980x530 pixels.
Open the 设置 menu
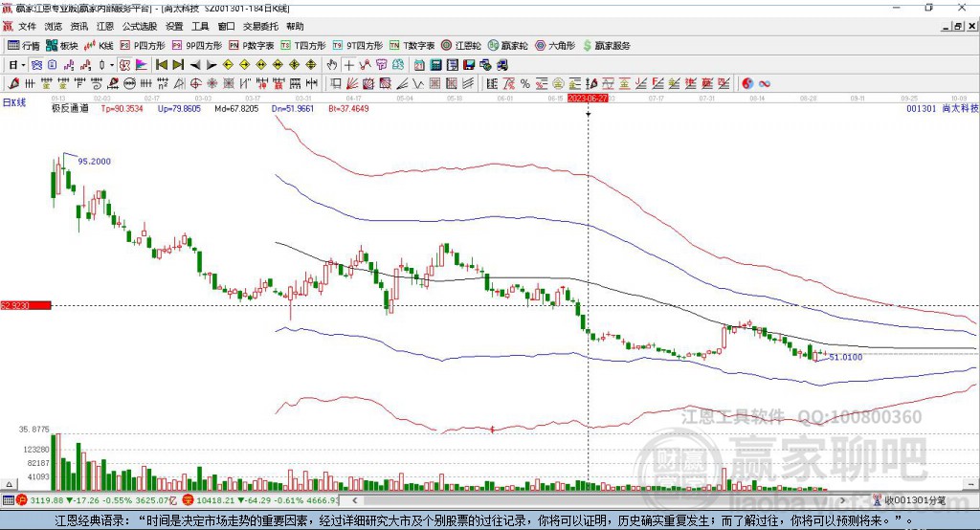click(x=174, y=26)
